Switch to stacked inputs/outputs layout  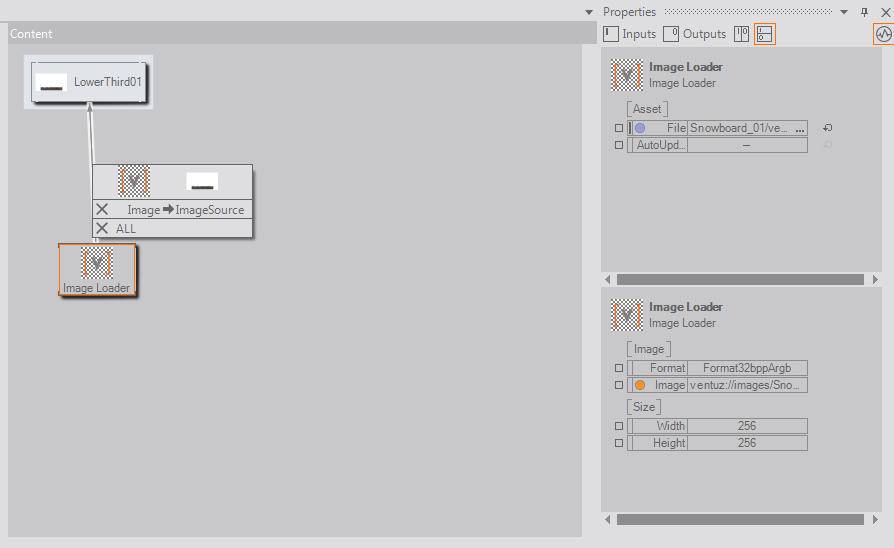(x=765, y=34)
